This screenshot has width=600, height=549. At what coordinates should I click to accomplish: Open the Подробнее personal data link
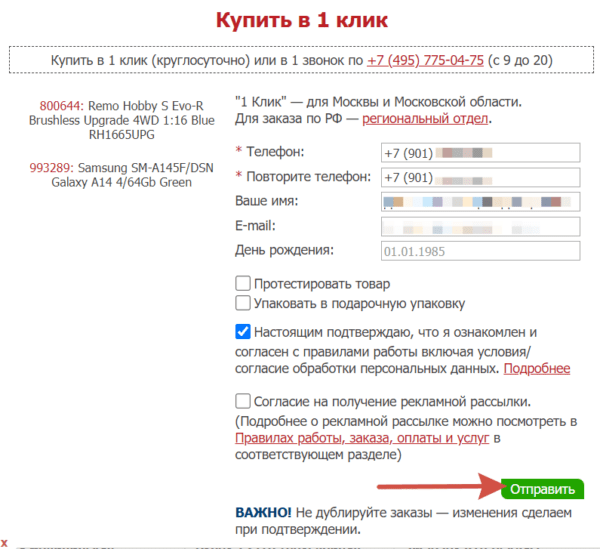[x=536, y=368]
